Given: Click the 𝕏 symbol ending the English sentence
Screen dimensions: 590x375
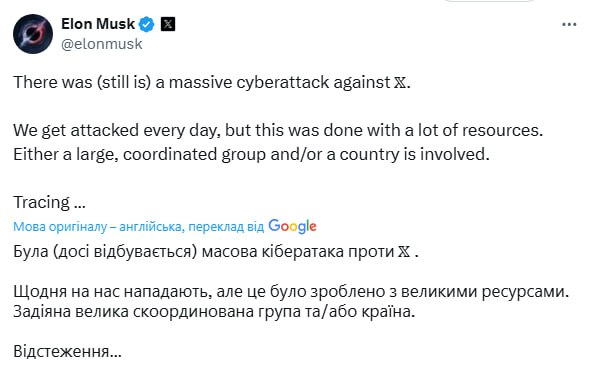Looking at the screenshot, I should coord(400,83).
